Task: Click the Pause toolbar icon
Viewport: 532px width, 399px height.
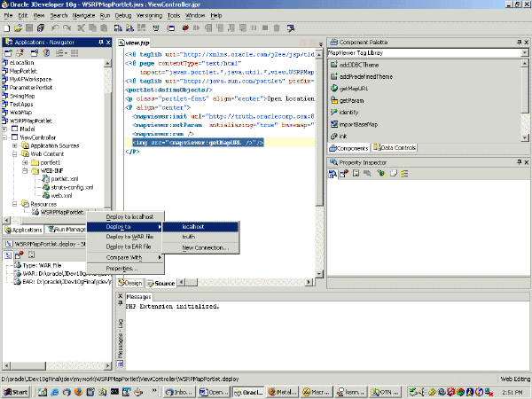Action: point(254,28)
